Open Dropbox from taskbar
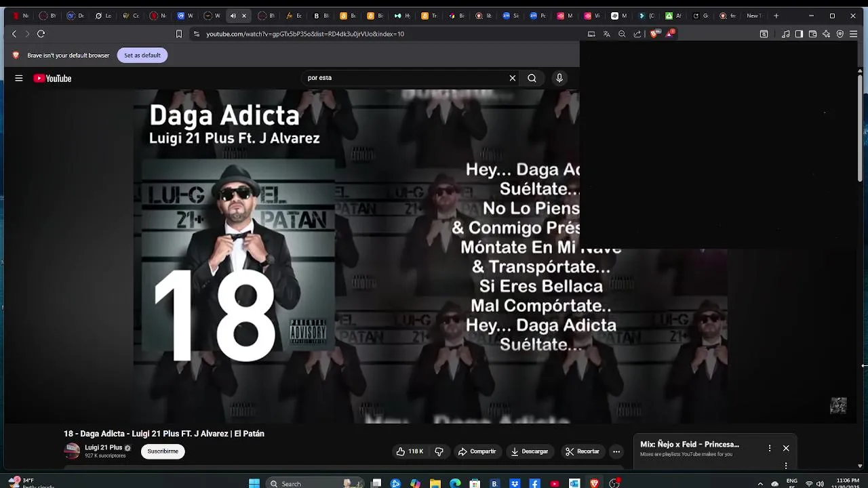The image size is (868, 488). (x=515, y=483)
